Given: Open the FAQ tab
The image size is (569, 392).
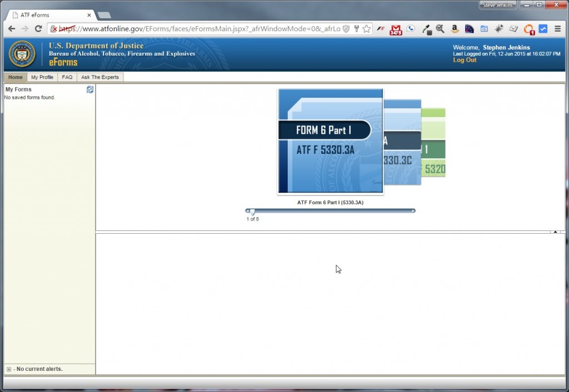Looking at the screenshot, I should pos(67,77).
